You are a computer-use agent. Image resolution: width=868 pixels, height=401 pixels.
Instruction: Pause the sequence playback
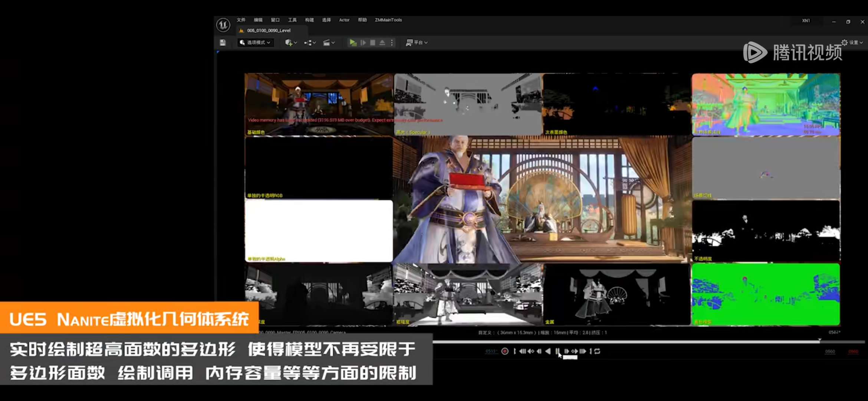557,351
